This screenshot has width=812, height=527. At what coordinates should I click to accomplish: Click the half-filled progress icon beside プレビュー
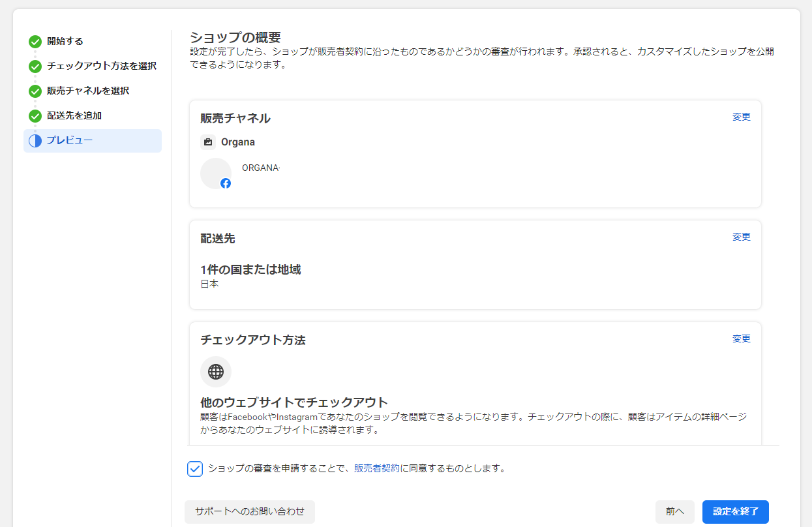click(x=35, y=140)
